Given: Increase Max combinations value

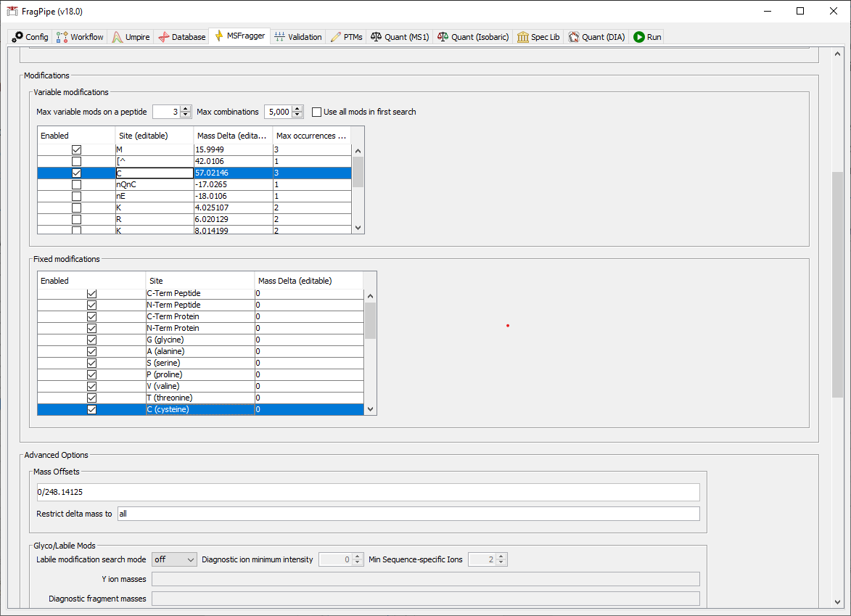Looking at the screenshot, I should tap(297, 109).
